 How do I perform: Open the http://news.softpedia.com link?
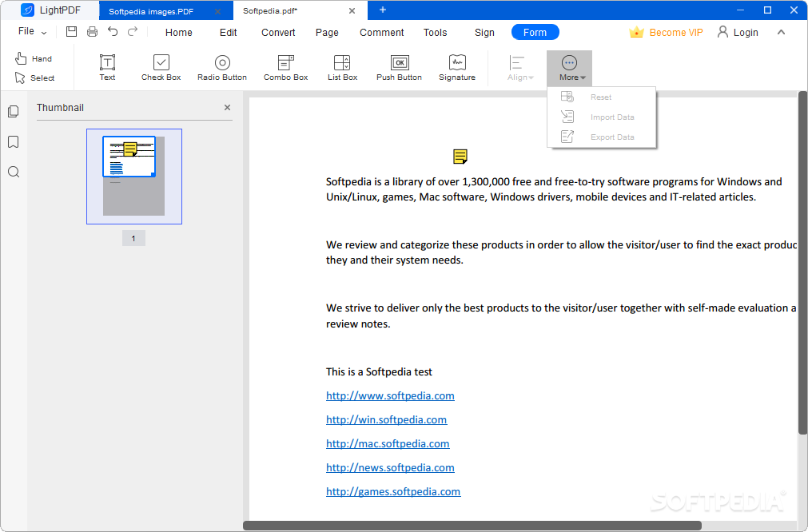(390, 467)
